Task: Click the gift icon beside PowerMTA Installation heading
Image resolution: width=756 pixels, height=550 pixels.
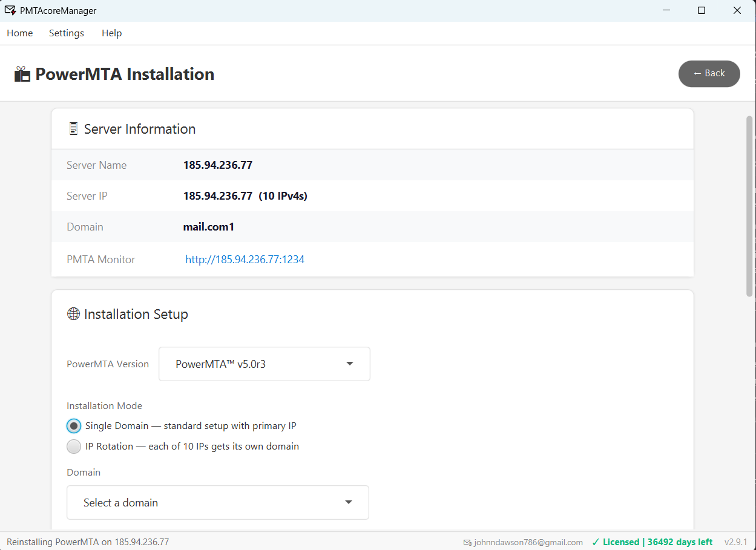Action: pos(22,73)
